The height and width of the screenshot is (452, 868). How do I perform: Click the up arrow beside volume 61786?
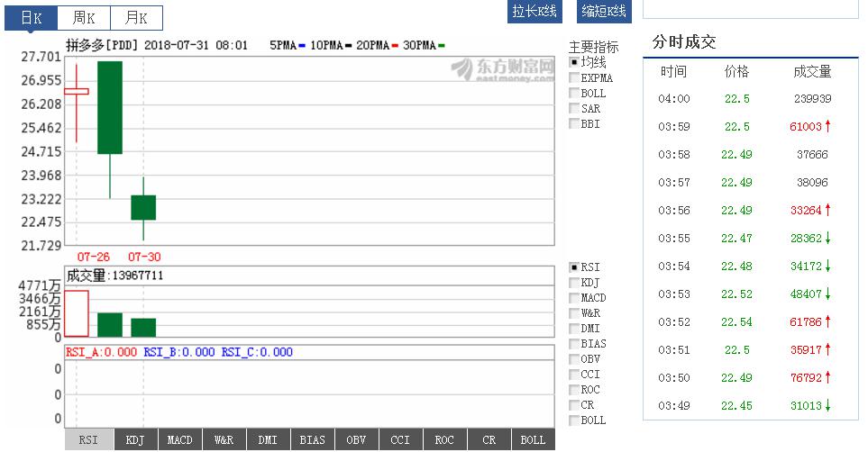[x=827, y=321]
